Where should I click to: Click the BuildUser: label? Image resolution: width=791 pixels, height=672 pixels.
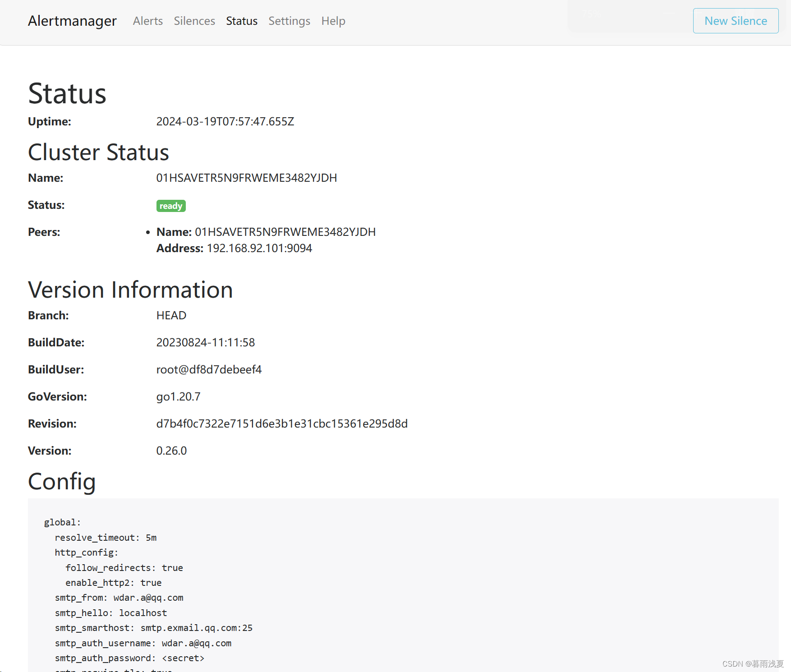coord(56,369)
